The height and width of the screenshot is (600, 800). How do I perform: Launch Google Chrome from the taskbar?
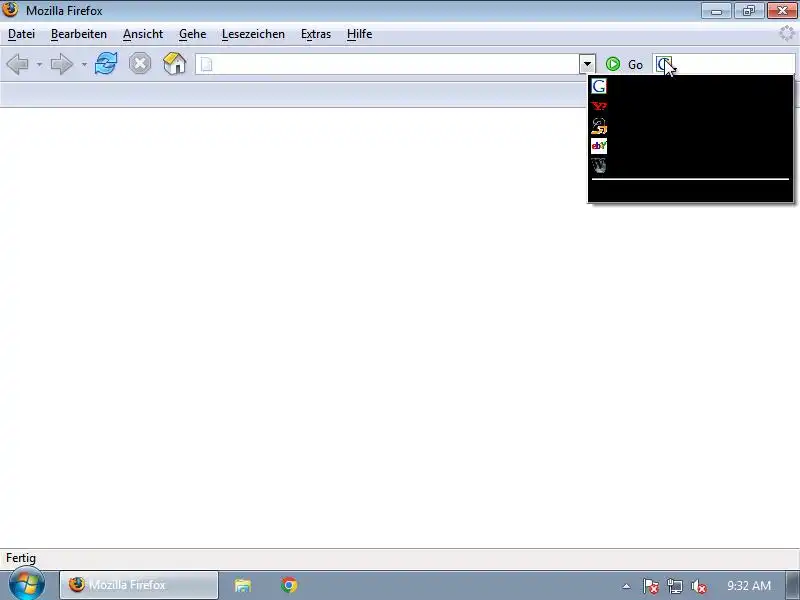289,585
